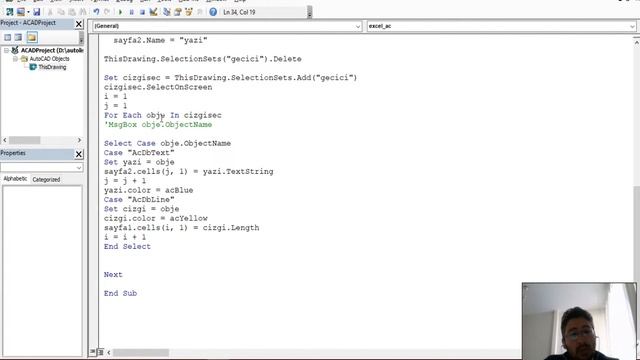Click the line 'For Each obje In cizgisec'
The image size is (640, 360).
(162, 115)
